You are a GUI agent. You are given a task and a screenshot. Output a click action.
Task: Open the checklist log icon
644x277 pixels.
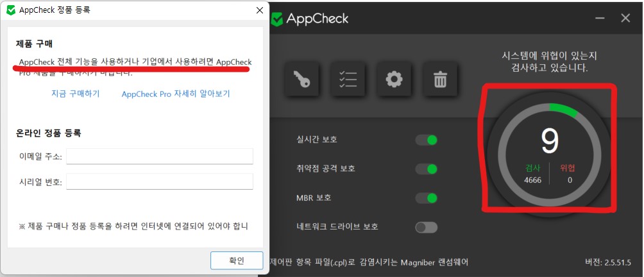click(348, 79)
